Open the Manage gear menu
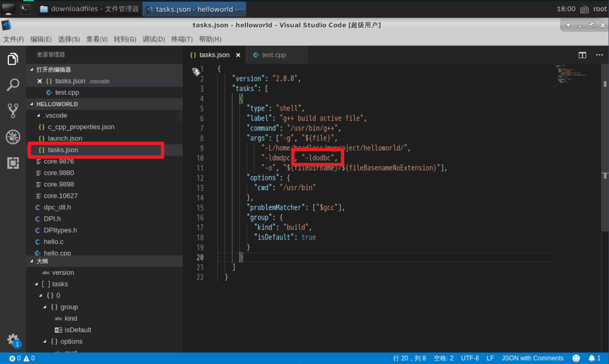This screenshot has width=609, height=364. point(13,339)
